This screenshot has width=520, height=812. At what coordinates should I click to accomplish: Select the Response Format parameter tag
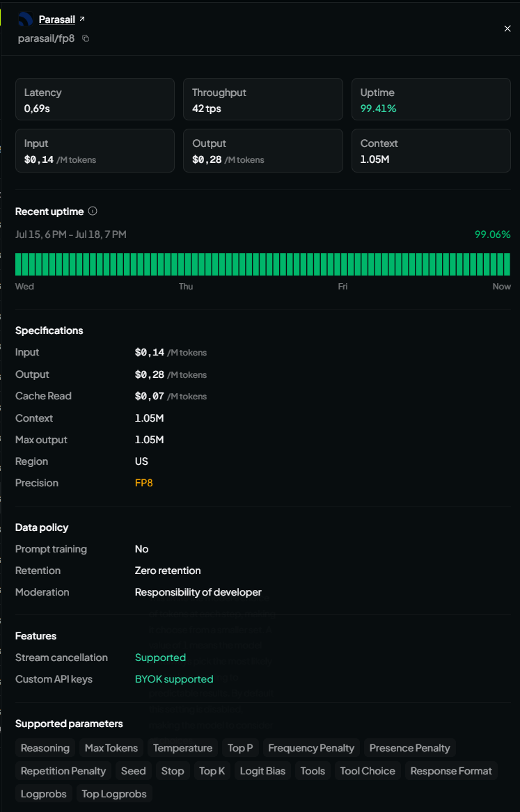click(451, 771)
